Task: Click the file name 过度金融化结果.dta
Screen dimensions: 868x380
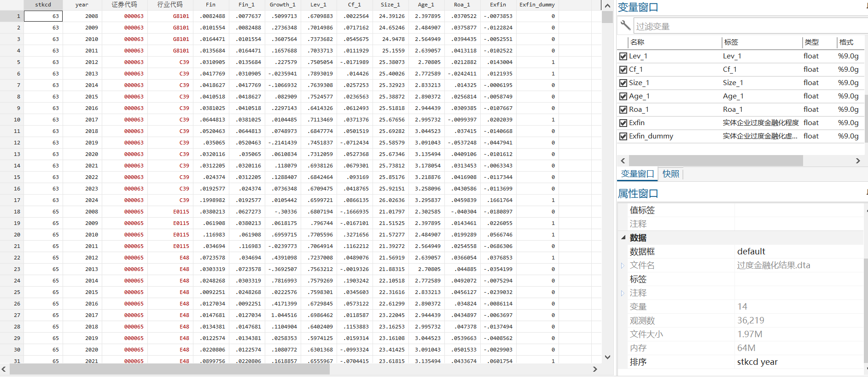Action: (774, 265)
